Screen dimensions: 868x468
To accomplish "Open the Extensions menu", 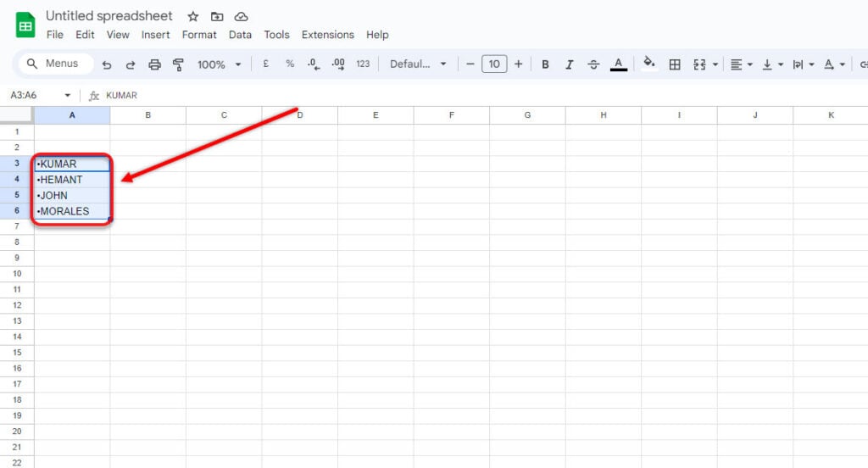I will [x=328, y=35].
